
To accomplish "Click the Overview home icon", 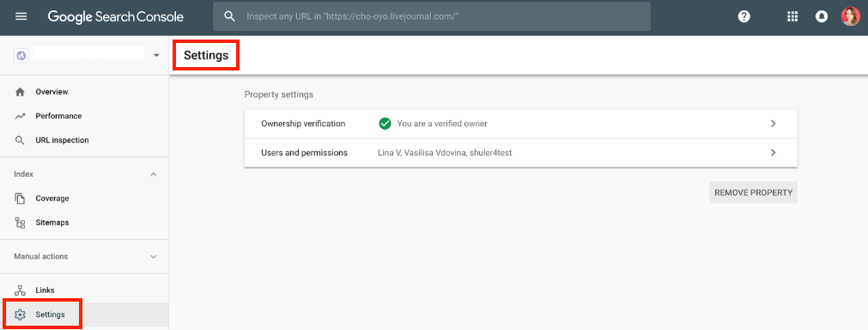I will point(20,92).
